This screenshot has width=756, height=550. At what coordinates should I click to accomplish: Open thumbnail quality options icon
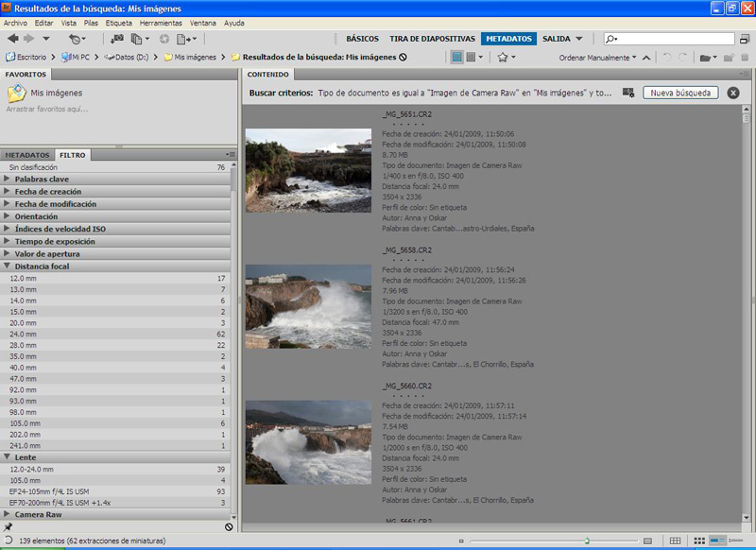tap(474, 58)
